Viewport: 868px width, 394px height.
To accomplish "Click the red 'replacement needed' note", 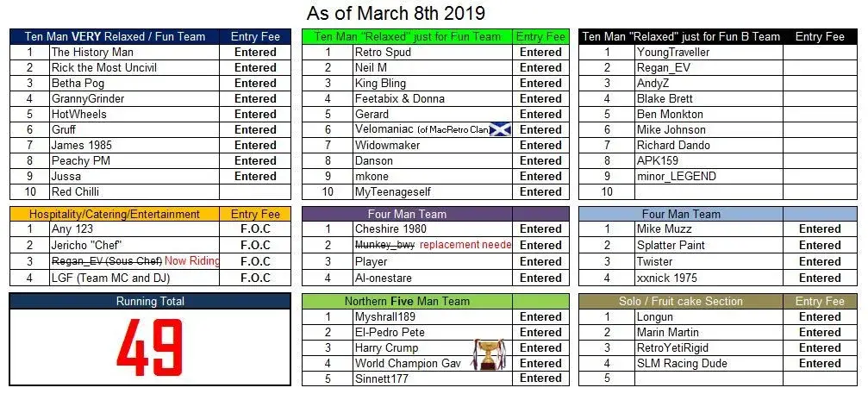I will click(x=465, y=245).
